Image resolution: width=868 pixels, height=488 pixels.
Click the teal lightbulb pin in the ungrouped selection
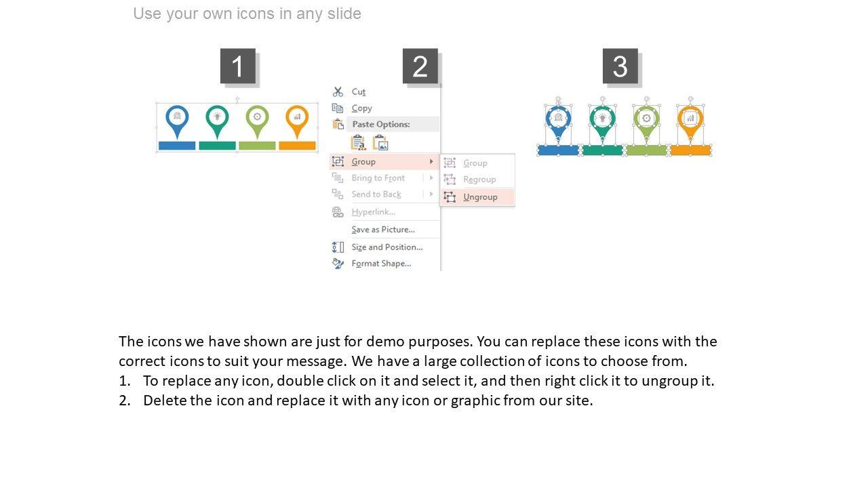602,122
